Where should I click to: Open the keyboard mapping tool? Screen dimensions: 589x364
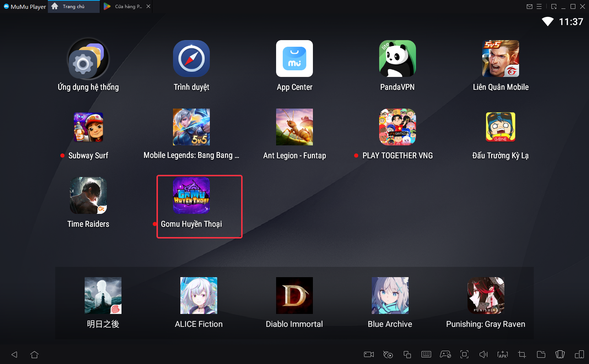pos(426,354)
